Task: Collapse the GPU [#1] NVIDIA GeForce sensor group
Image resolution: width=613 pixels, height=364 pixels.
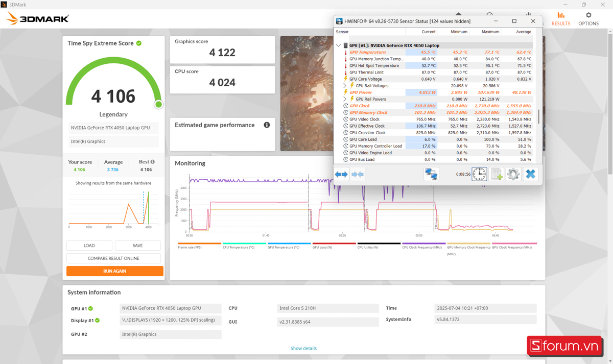Action: 338,45
